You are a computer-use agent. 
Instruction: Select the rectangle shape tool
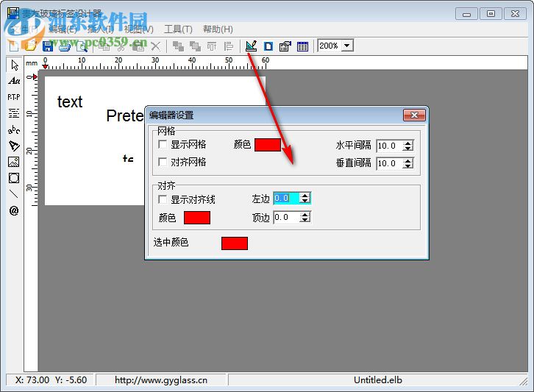coord(14,178)
